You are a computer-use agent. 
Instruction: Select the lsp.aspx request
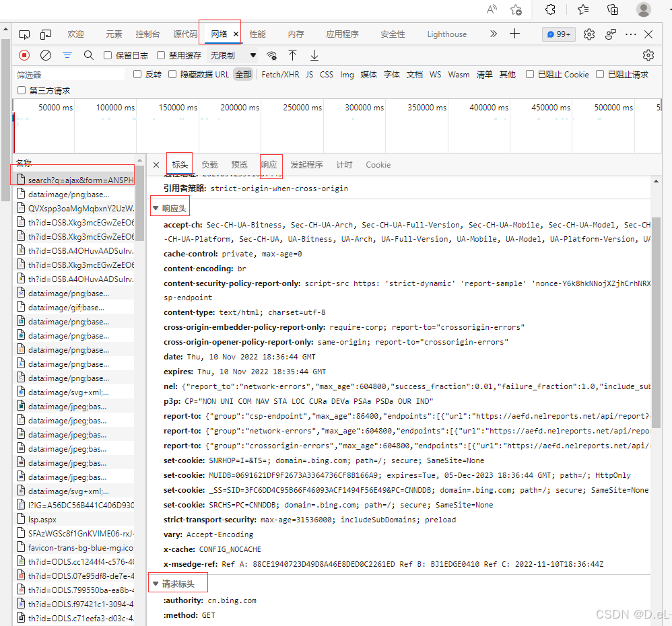pos(73,520)
